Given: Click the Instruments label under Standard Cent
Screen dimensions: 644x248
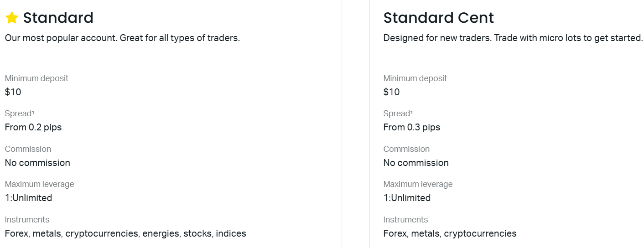Looking at the screenshot, I should (406, 220).
